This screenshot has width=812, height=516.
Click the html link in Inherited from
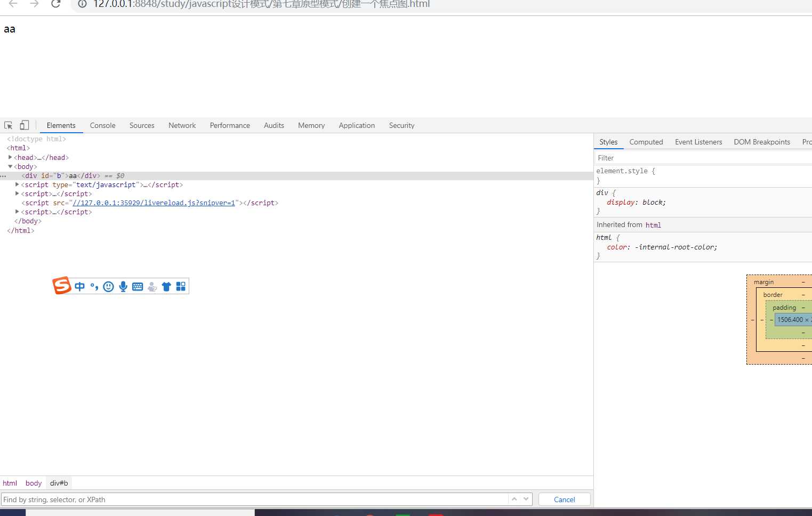(653, 225)
